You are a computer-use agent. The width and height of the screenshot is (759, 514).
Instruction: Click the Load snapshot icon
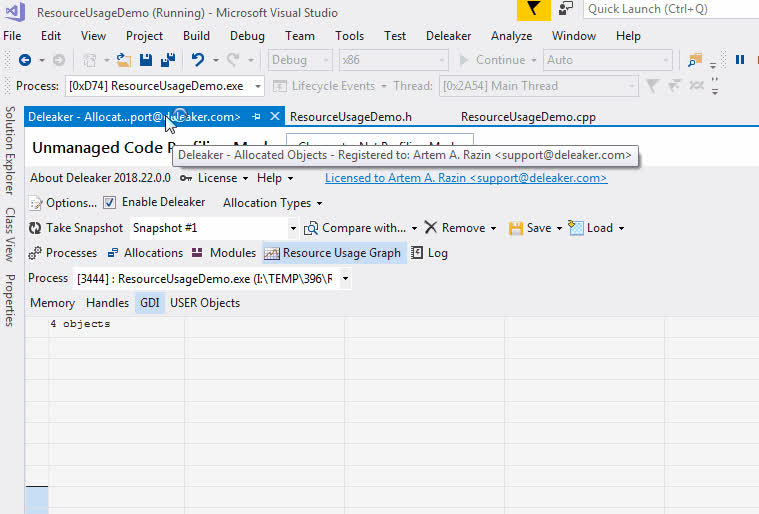point(576,227)
